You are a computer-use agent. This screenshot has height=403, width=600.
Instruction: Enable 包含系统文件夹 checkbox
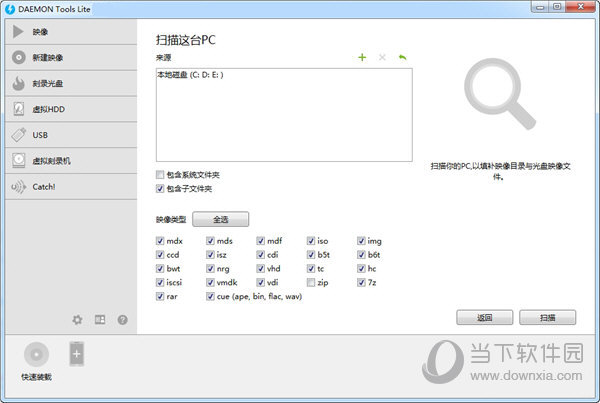click(160, 175)
